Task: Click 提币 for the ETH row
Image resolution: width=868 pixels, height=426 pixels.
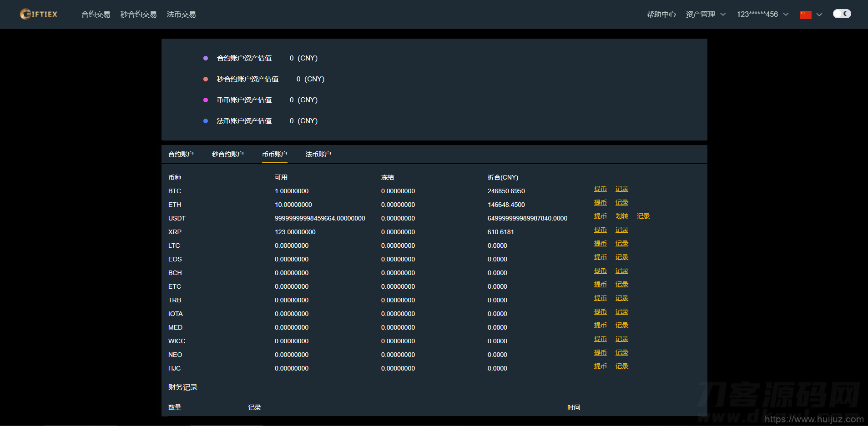Action: point(600,202)
